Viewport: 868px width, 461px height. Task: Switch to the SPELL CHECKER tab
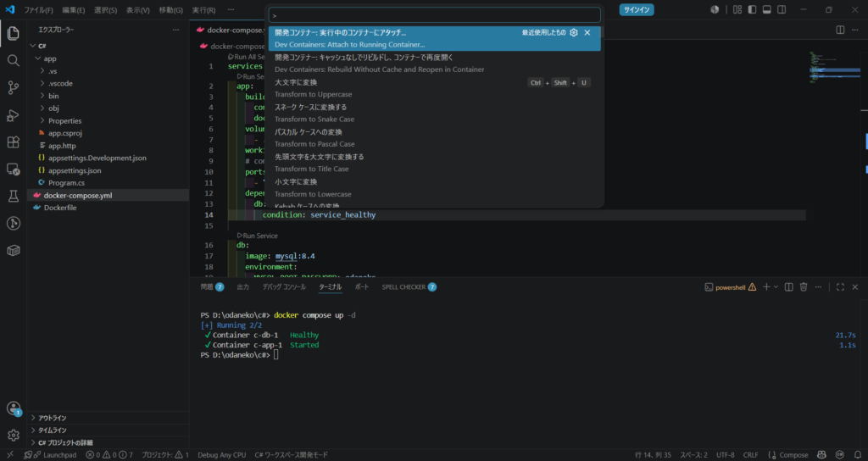409,286
